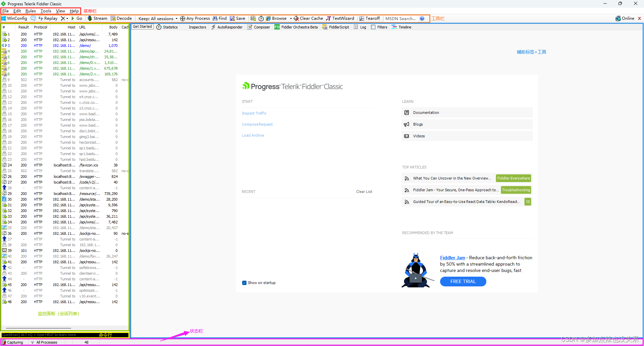Image resolution: width=644 pixels, height=346 pixels.
Task: Toggle Stream mode in toolbar
Action: click(x=98, y=18)
